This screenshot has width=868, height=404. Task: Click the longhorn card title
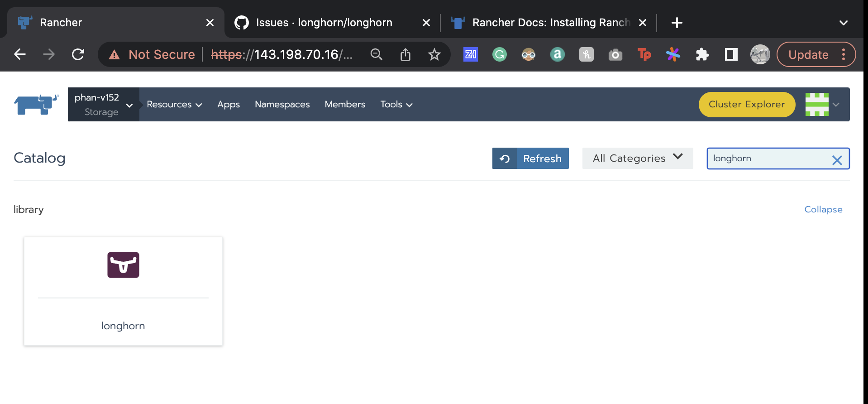[x=123, y=326]
